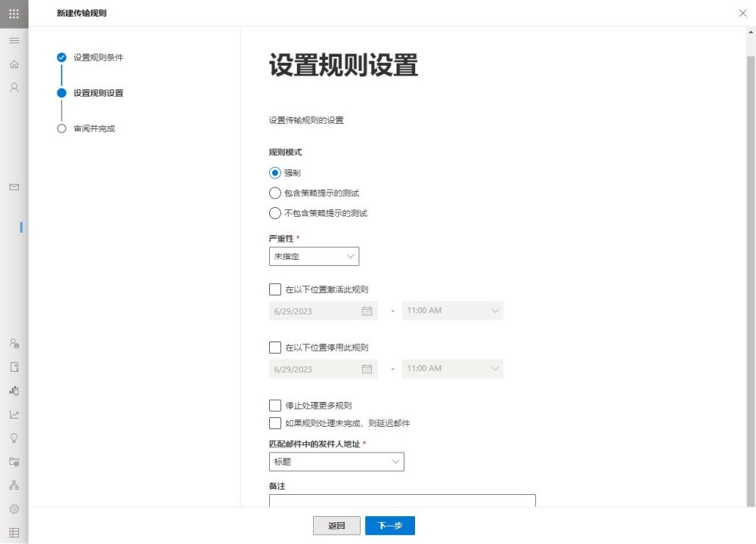Open Roles icon (person with lock)
This screenshot has height=544, width=756.
(14, 344)
